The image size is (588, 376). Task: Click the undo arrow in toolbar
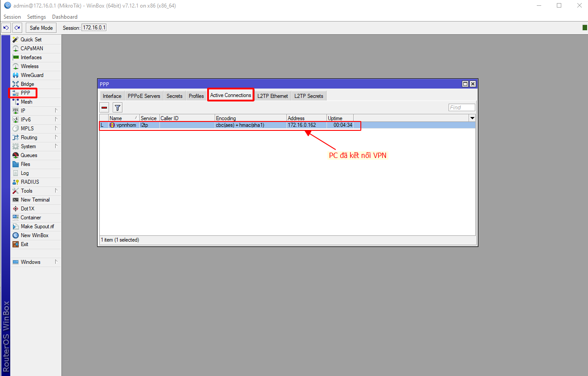tap(6, 28)
